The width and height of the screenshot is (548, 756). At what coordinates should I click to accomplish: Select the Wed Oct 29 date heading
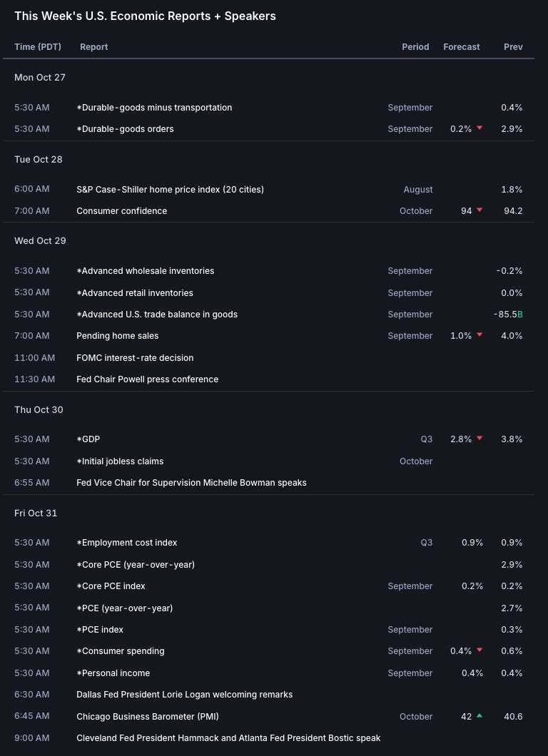point(40,240)
